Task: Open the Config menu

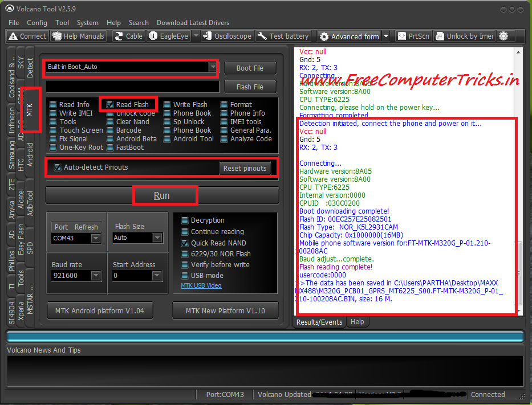Action: pyautogui.click(x=37, y=23)
